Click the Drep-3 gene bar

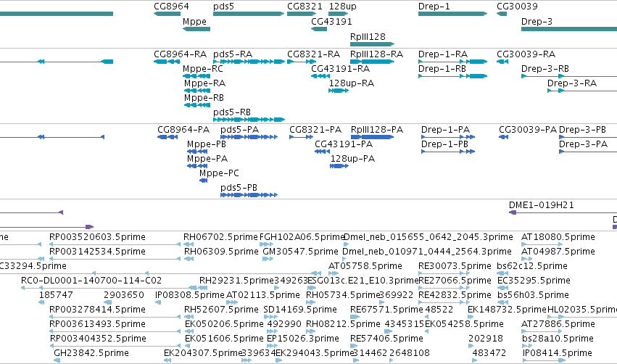569,29
